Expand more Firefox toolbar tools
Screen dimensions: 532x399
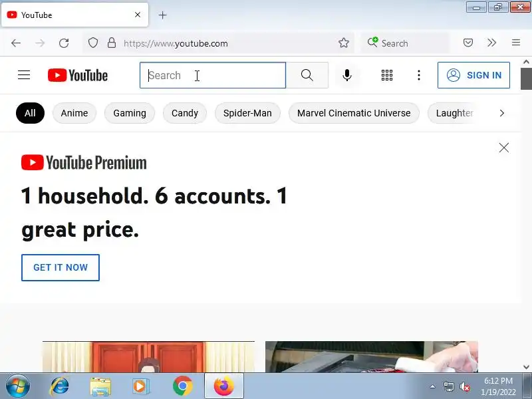(x=491, y=43)
